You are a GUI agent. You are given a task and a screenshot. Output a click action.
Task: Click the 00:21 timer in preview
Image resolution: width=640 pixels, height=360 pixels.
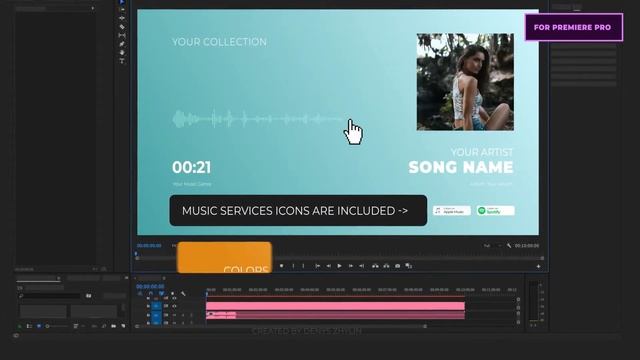click(191, 167)
